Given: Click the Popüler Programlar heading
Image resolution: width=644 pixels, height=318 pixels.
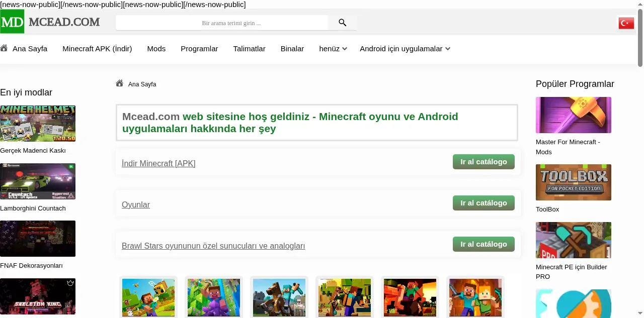Looking at the screenshot, I should [x=575, y=84].
